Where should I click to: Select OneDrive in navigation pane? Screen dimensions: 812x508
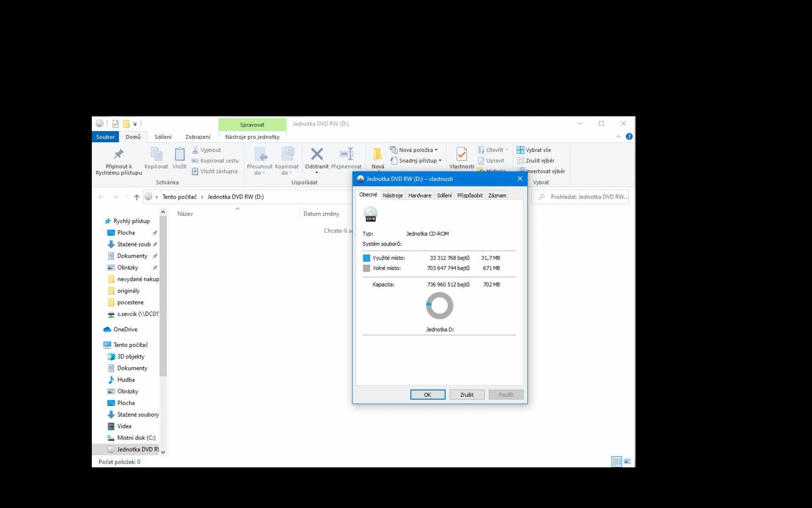coord(120,330)
